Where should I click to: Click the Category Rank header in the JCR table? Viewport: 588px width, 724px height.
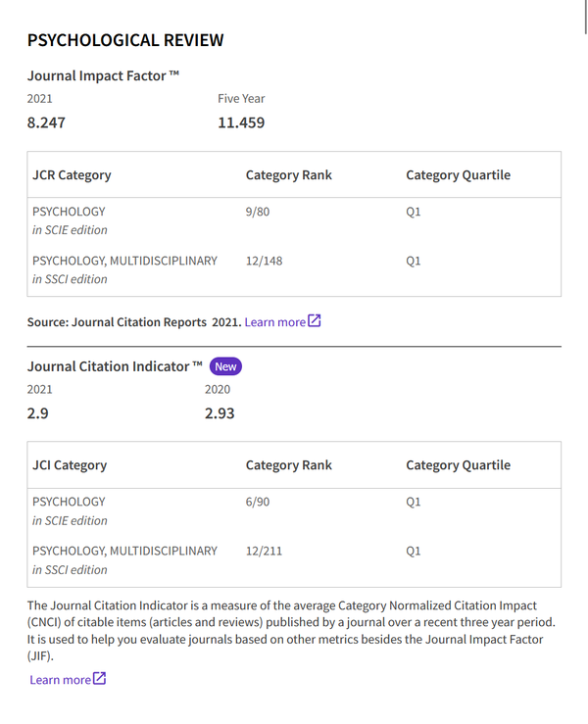click(x=288, y=175)
